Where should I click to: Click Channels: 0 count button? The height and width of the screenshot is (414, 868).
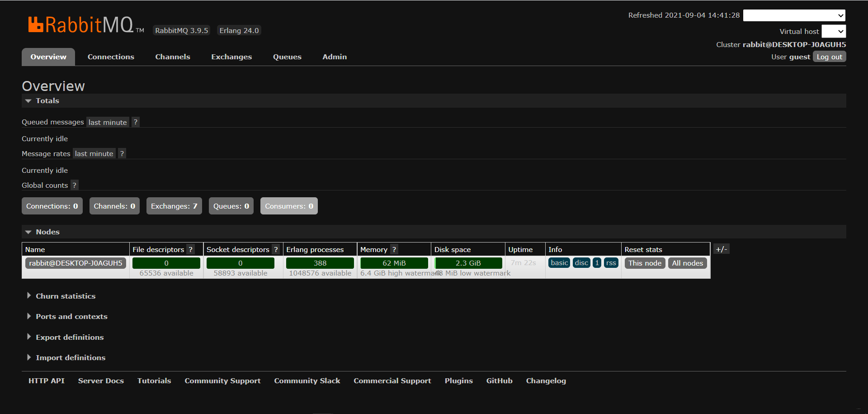[114, 206]
